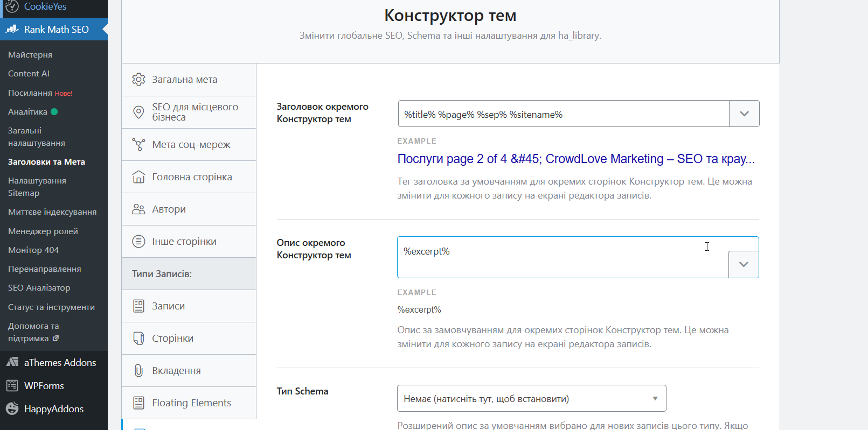Click the house icon for Головна сторінка
The image size is (868, 430).
click(x=138, y=177)
